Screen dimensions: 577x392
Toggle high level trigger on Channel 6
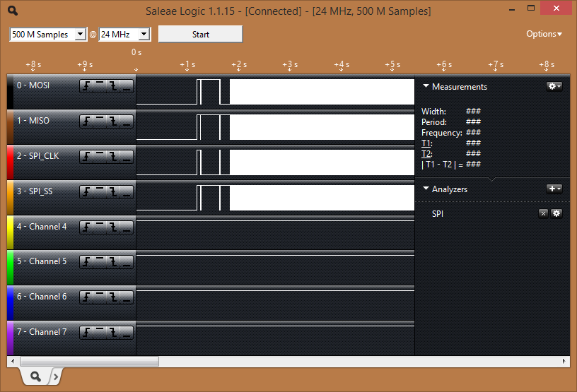[100, 297]
